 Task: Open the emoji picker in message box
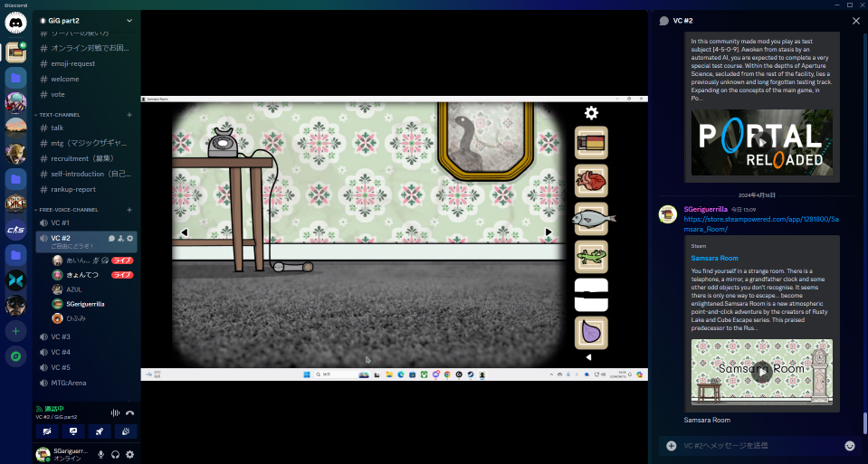point(850,446)
